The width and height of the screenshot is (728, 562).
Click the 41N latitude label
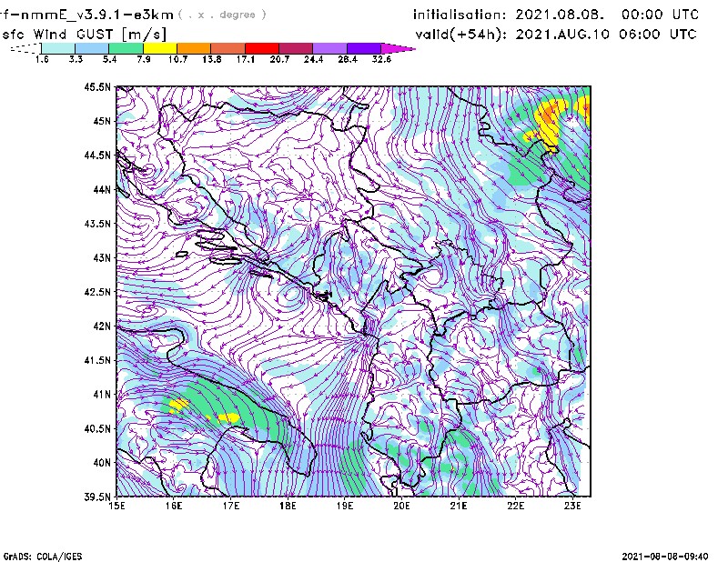pos(102,395)
